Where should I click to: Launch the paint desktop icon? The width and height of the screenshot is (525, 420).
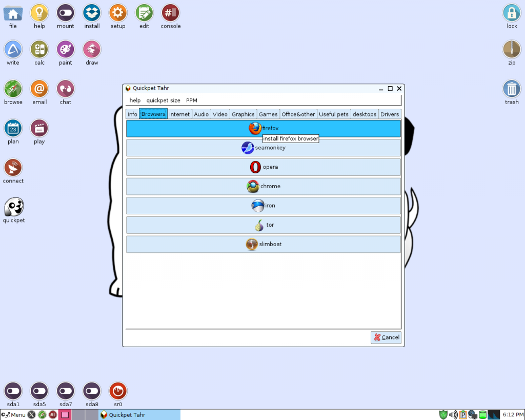[x=66, y=53]
